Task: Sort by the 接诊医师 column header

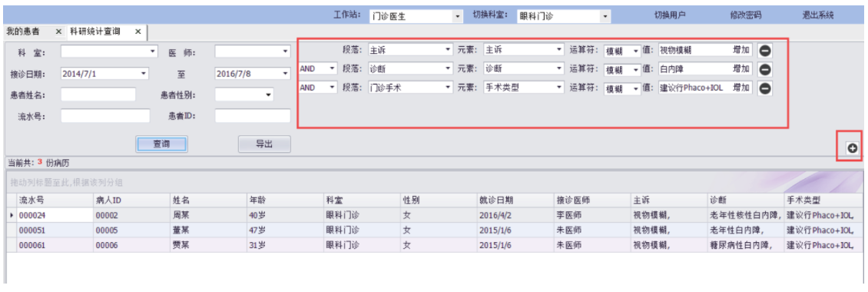Action: [591, 201]
